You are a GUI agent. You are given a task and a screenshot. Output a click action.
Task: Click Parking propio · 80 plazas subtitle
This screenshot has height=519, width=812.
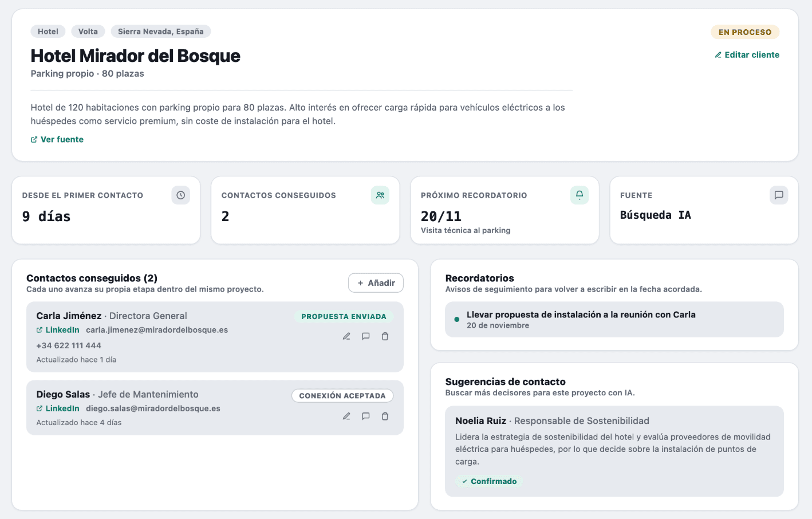click(x=87, y=74)
